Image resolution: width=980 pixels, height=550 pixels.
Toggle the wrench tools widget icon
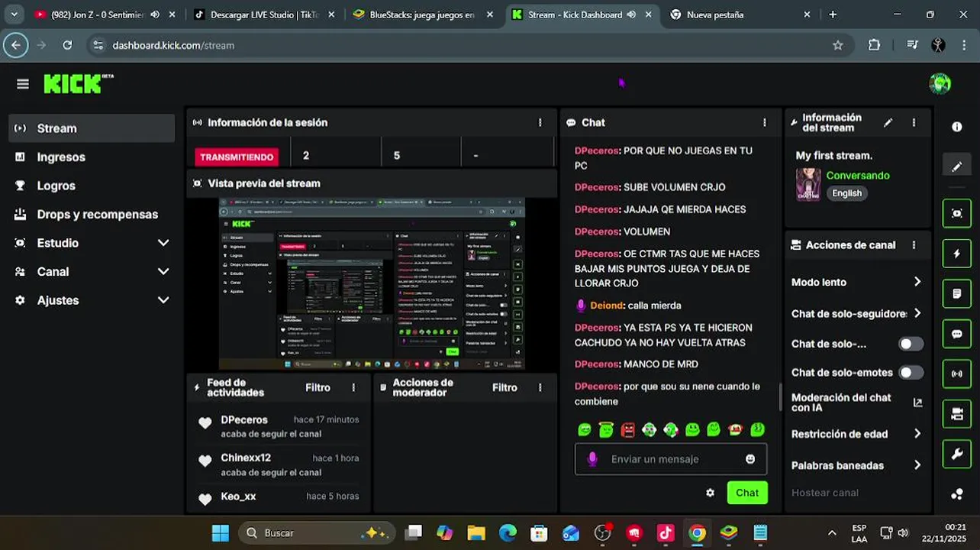coord(957,454)
